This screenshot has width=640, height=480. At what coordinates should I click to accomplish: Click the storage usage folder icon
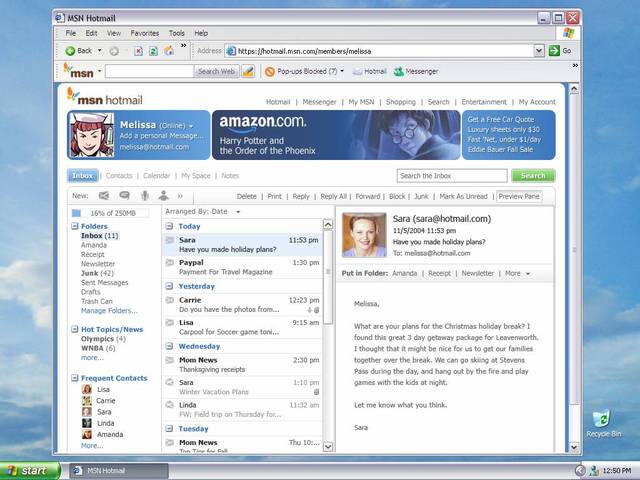pos(76,213)
